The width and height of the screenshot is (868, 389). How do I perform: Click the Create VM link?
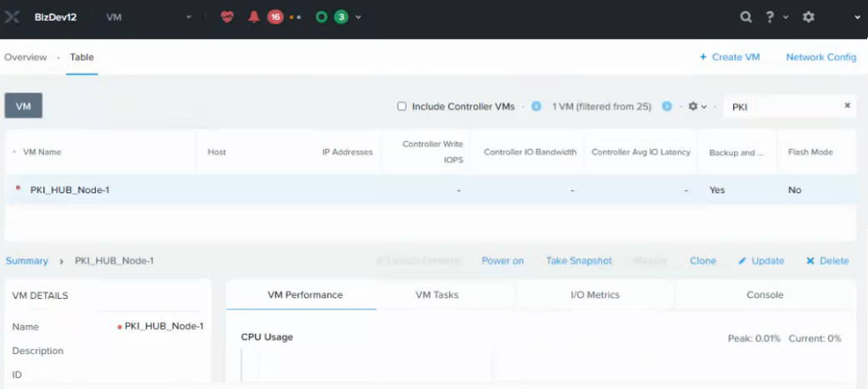click(x=730, y=57)
